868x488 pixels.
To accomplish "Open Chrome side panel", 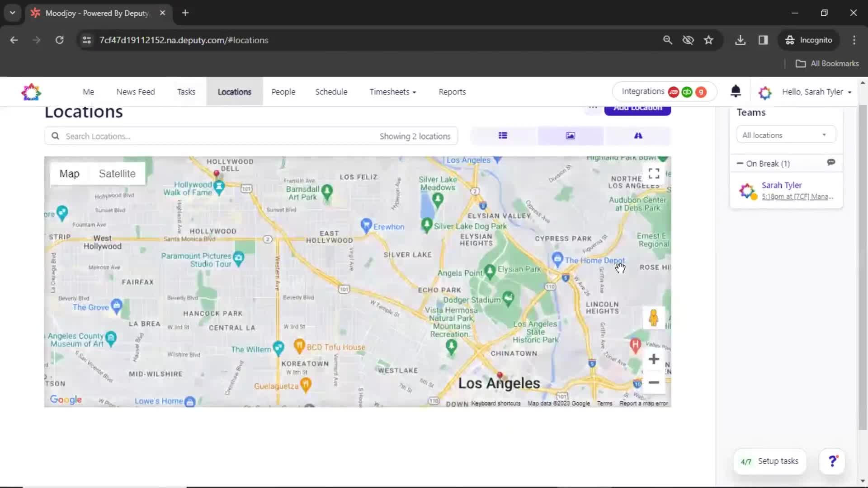I will (x=763, y=40).
